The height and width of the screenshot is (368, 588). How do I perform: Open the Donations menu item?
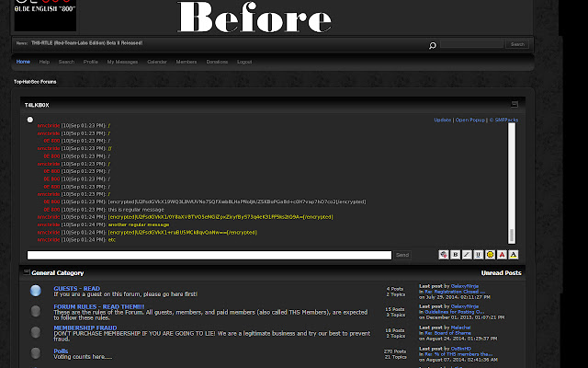pyautogui.click(x=217, y=62)
